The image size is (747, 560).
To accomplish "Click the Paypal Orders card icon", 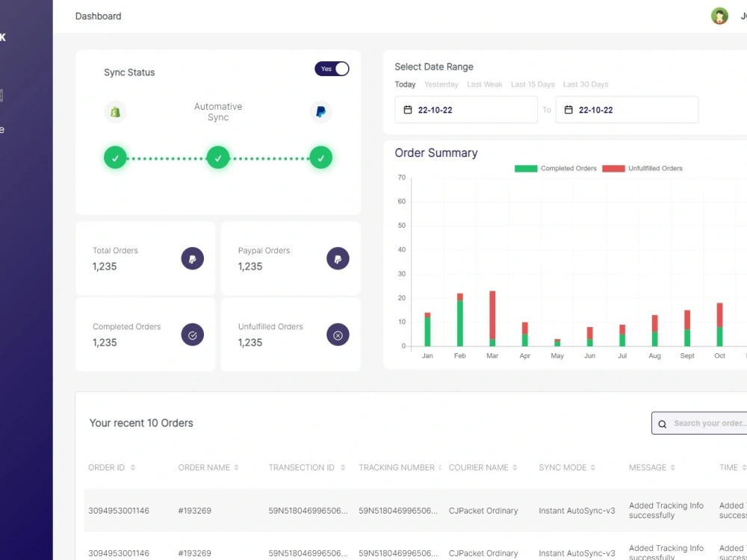I will [338, 258].
